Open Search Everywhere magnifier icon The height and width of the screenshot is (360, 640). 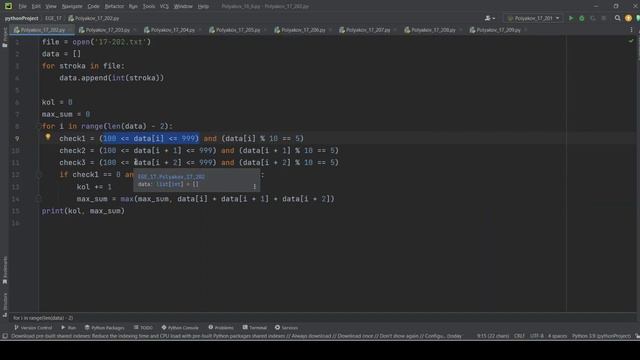click(618, 18)
